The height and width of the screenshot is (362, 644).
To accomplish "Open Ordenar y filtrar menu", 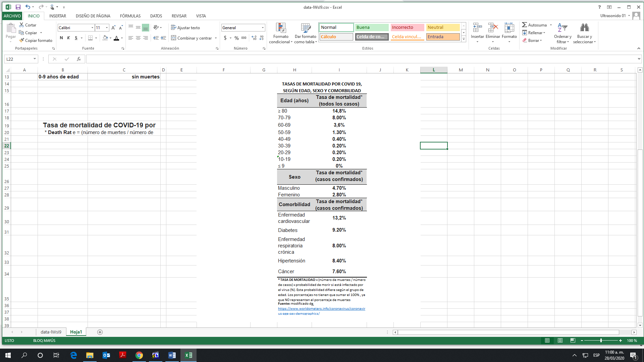I will click(562, 33).
